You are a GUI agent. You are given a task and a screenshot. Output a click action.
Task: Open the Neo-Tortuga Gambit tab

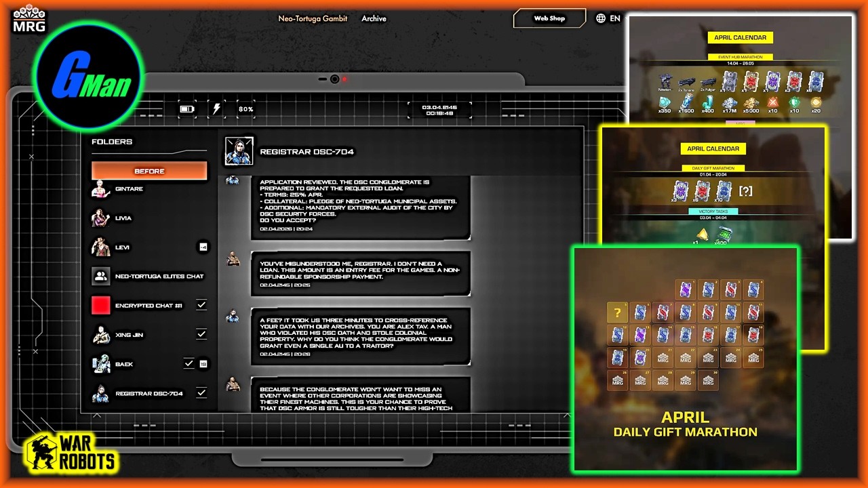tap(313, 18)
